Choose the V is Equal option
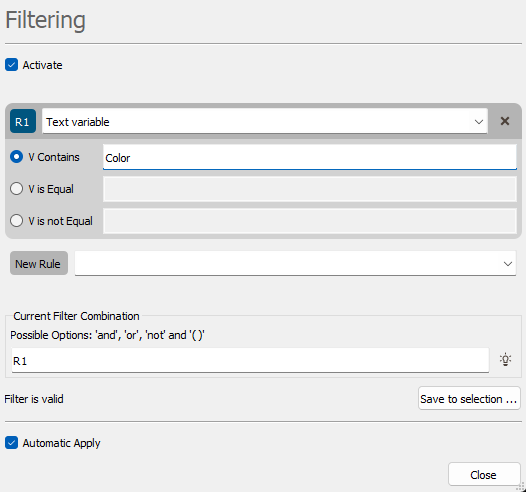Screen dimensions: 526x492 click(x=16, y=188)
